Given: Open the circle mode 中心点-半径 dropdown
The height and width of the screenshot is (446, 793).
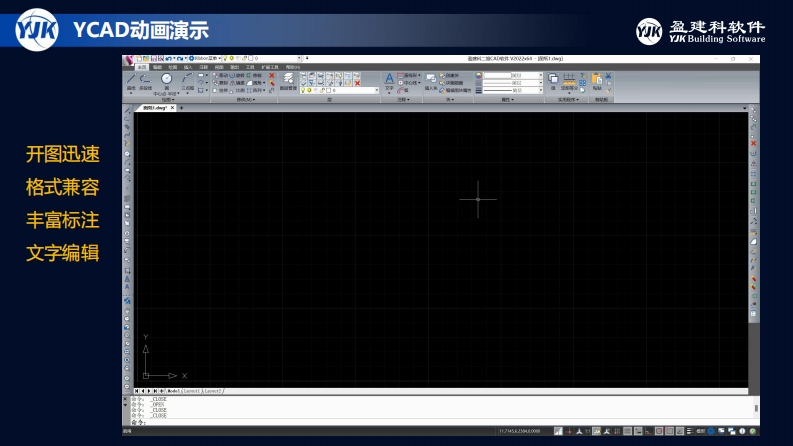Looking at the screenshot, I should tap(166, 94).
